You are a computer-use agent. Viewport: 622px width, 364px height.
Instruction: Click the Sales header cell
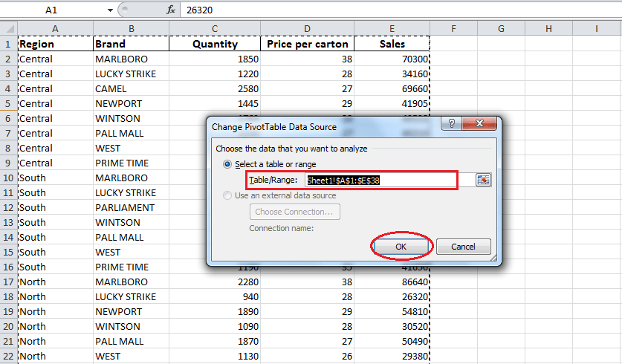[392, 44]
